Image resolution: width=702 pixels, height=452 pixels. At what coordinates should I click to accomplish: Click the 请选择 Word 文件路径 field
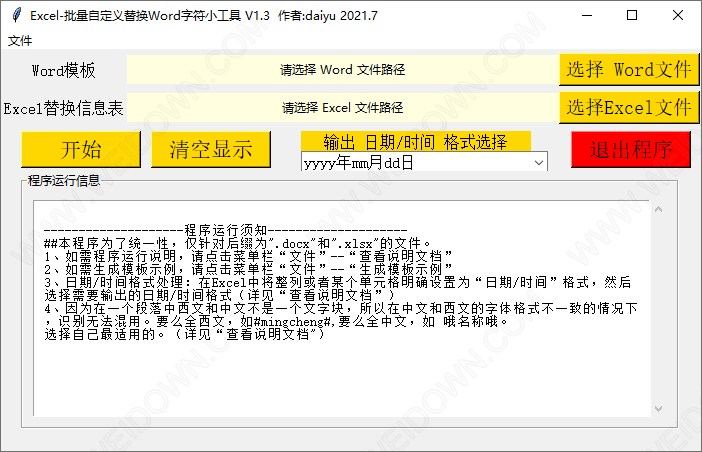click(x=342, y=70)
